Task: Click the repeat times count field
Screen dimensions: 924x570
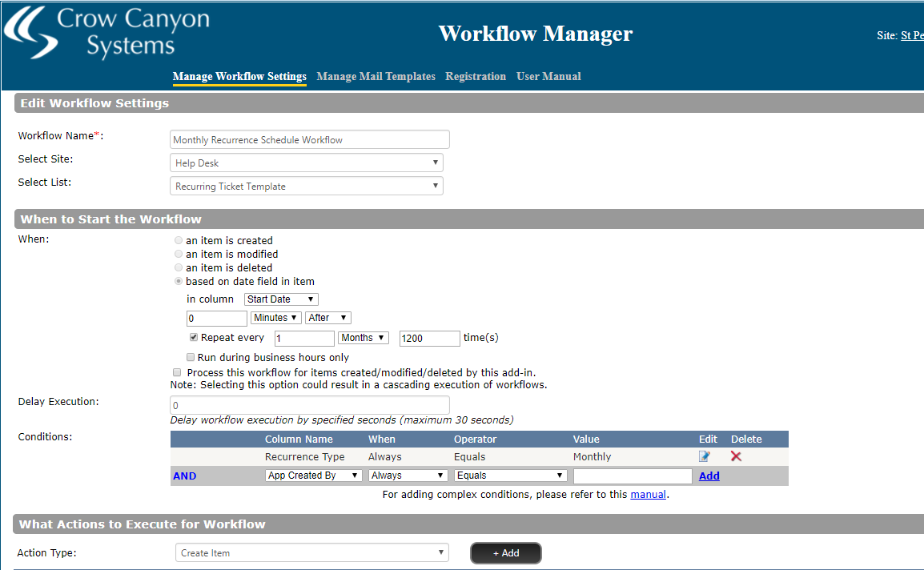Action: coord(430,339)
